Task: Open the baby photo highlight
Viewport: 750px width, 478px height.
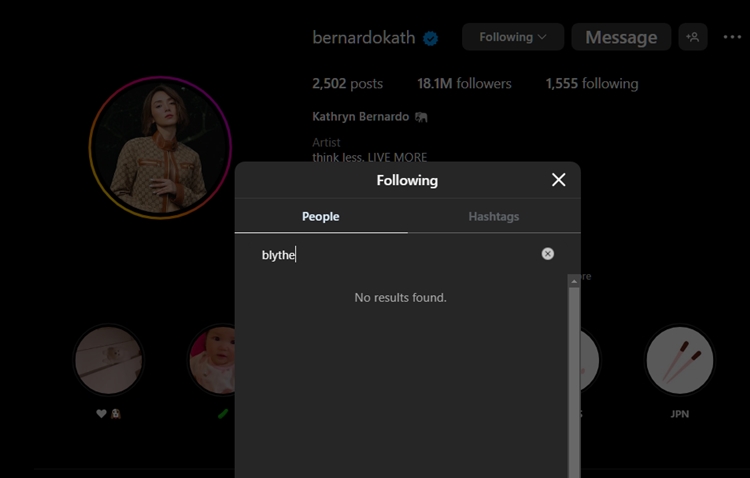Action: pos(212,360)
